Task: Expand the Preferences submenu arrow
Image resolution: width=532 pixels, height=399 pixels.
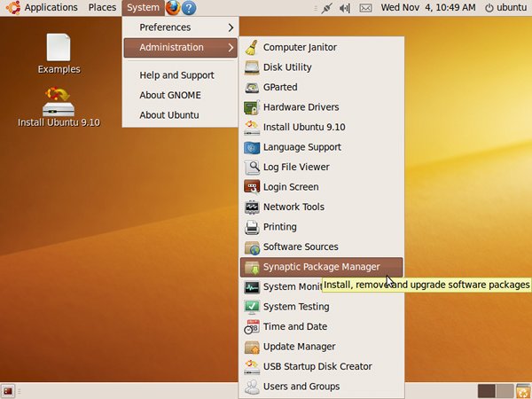Action: coord(231,27)
